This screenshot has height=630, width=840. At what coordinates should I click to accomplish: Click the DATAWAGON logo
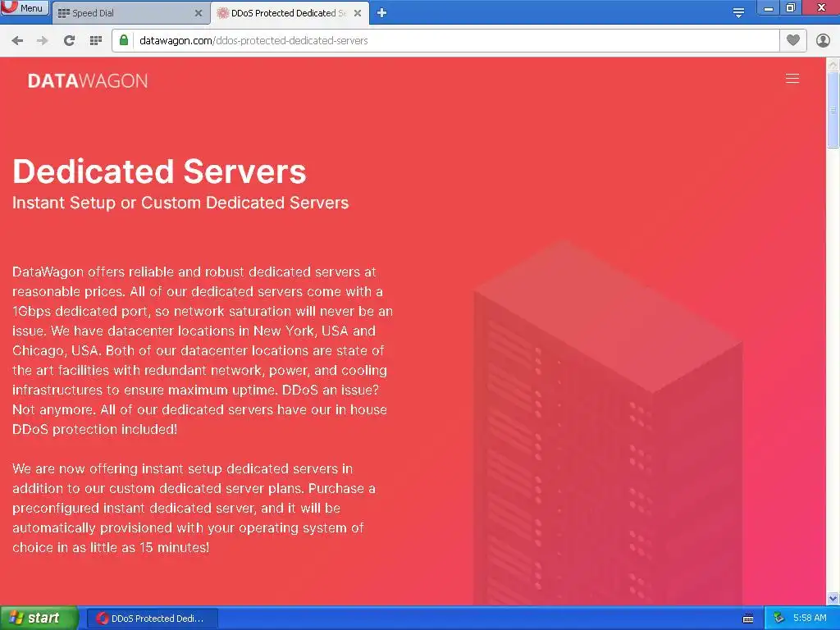coord(88,81)
